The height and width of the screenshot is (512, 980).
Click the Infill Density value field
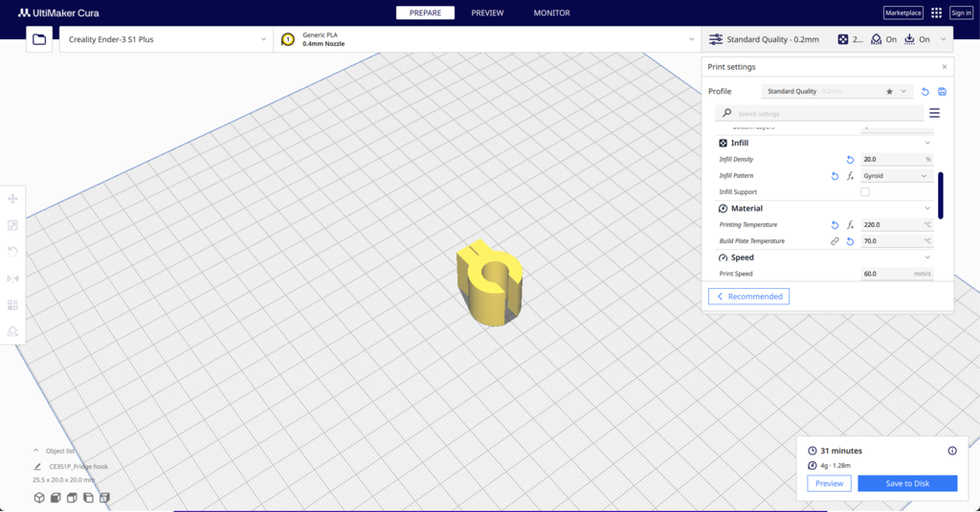pyautogui.click(x=897, y=160)
